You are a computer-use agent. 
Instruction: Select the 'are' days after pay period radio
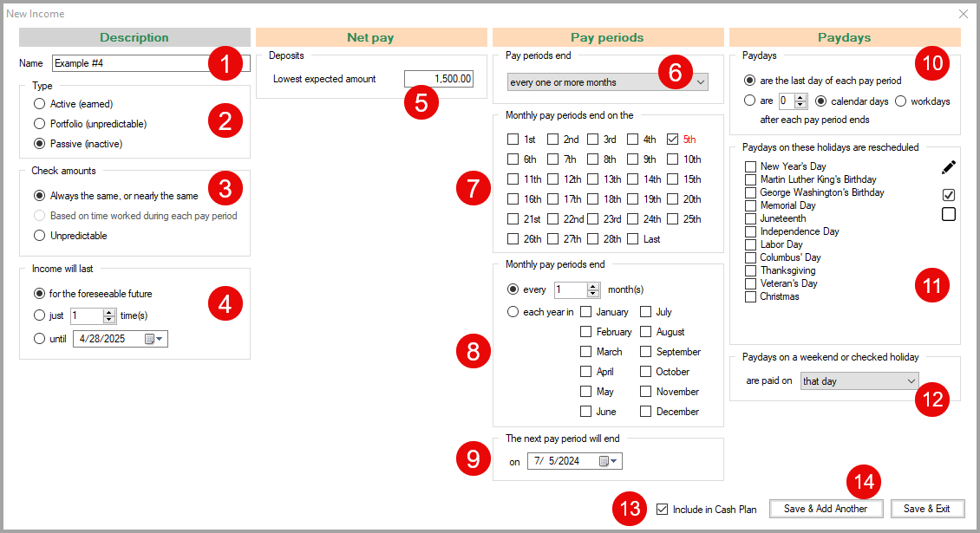click(x=749, y=101)
